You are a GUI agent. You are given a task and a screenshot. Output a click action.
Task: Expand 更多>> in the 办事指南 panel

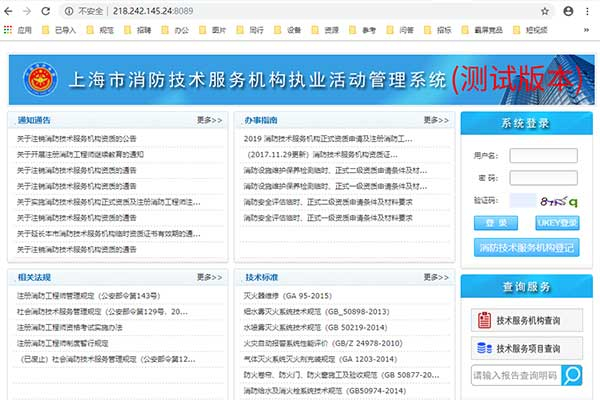pyautogui.click(x=436, y=121)
